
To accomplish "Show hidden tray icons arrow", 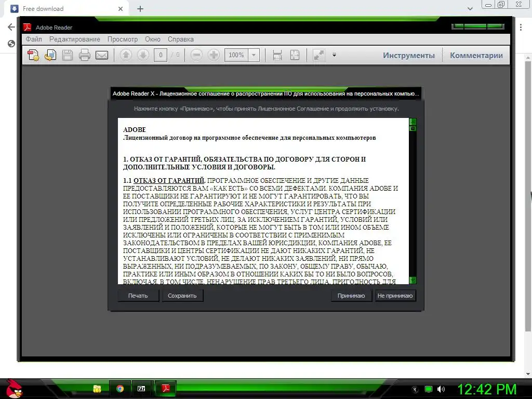I will (415, 390).
